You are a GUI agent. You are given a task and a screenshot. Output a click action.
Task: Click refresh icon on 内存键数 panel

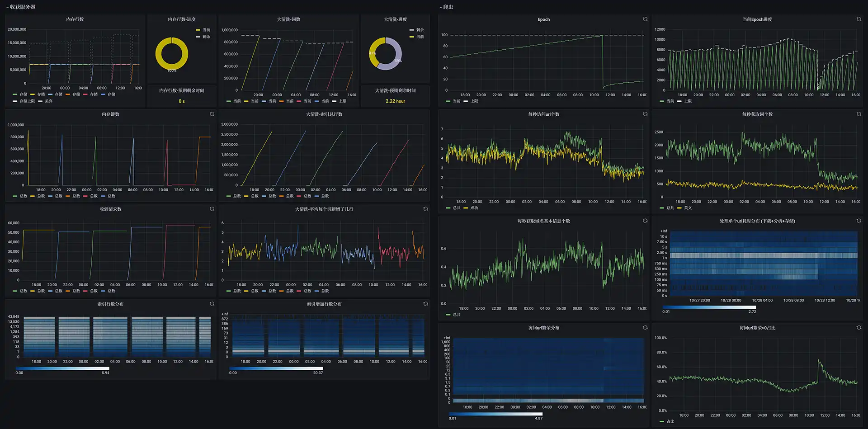coord(212,114)
